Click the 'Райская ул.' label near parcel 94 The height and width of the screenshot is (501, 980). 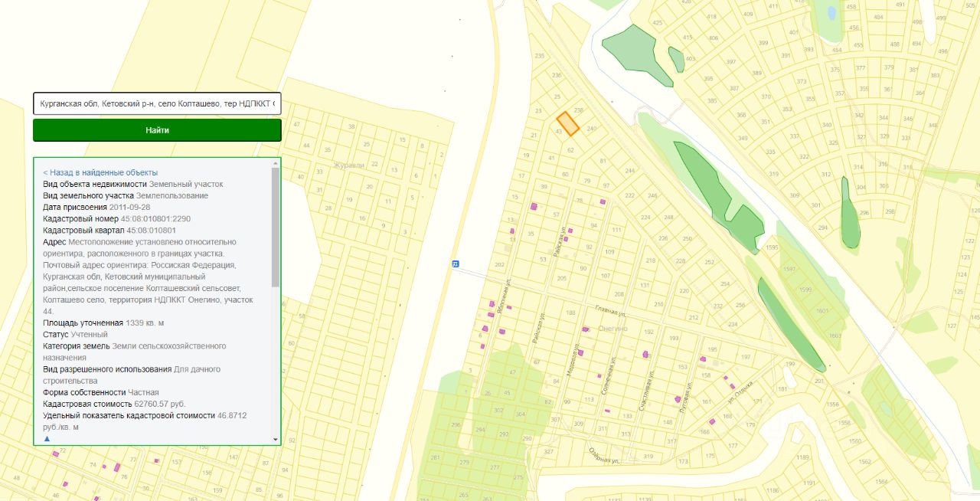coord(559,241)
